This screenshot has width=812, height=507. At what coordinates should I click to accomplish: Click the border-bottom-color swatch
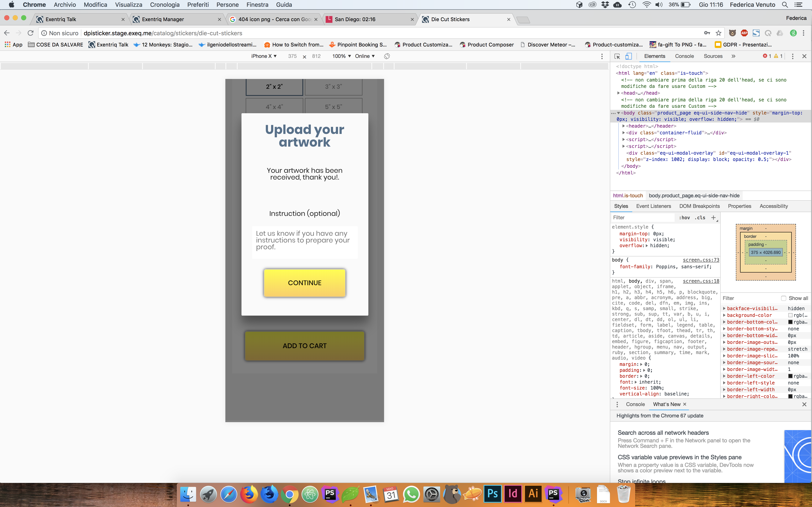coord(790,322)
